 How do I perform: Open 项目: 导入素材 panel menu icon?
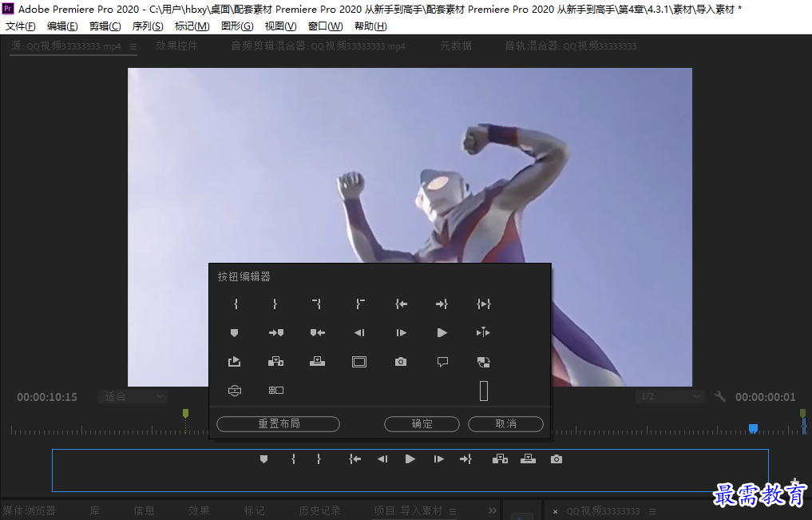tap(453, 511)
